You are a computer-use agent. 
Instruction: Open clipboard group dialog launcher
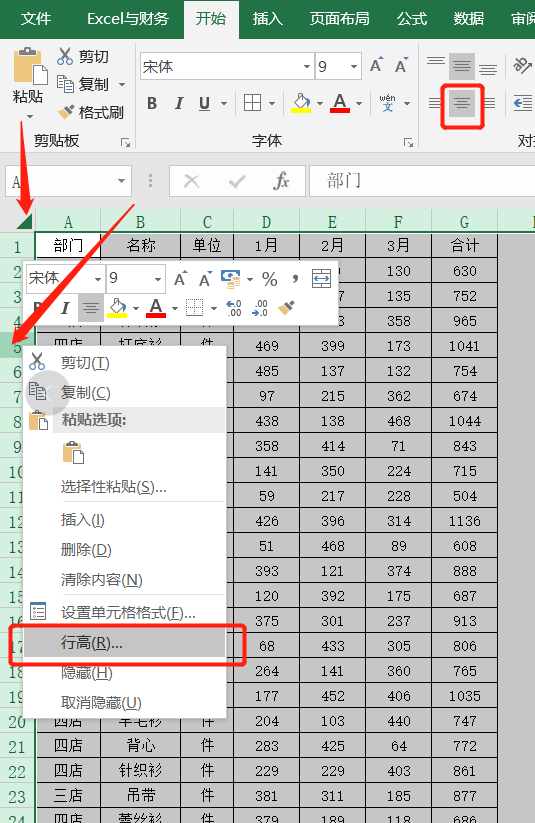coord(125,142)
